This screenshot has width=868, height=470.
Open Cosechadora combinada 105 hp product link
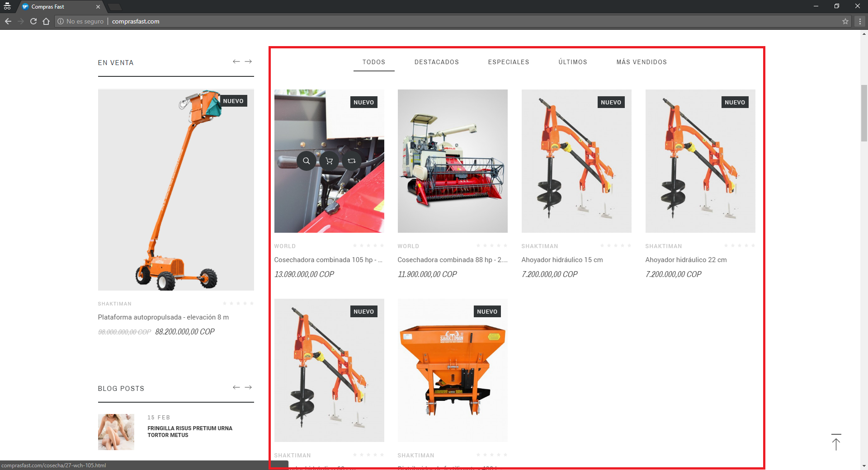[x=328, y=260]
